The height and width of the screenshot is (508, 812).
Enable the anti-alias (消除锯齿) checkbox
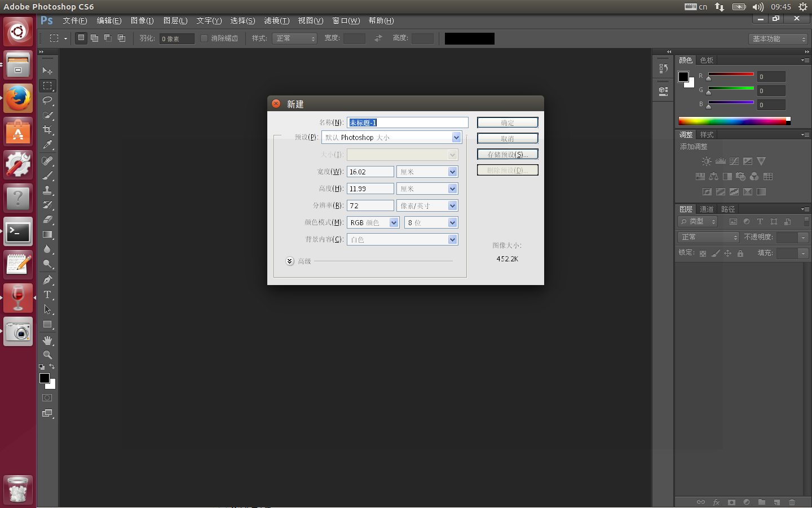click(204, 38)
